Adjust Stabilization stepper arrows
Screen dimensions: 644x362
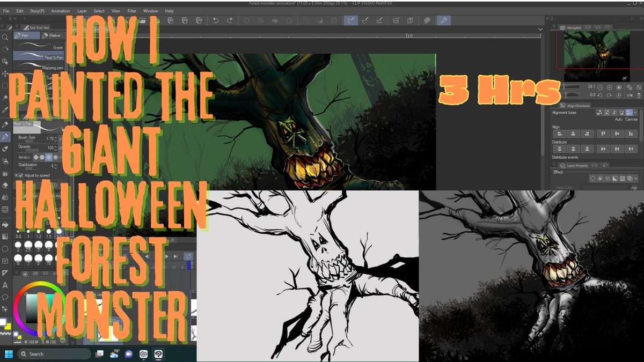(x=56, y=166)
